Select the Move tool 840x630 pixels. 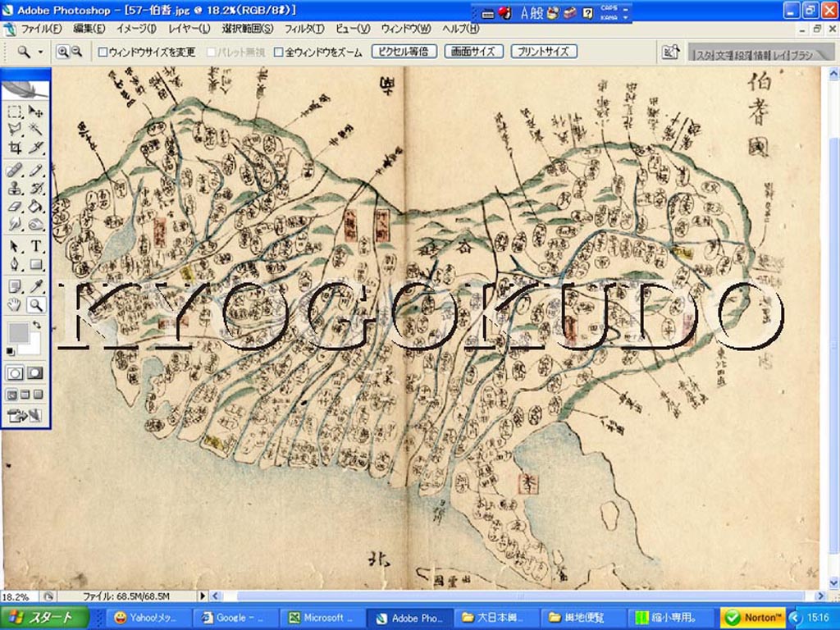(x=36, y=112)
